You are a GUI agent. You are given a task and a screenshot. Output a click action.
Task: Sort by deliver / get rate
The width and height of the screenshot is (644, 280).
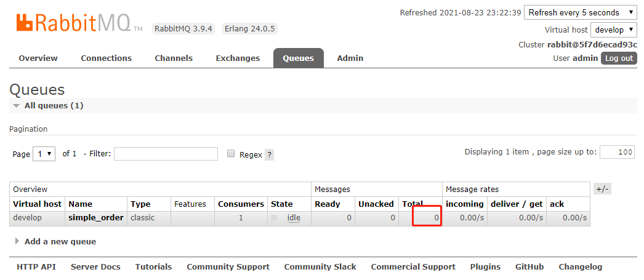(517, 204)
